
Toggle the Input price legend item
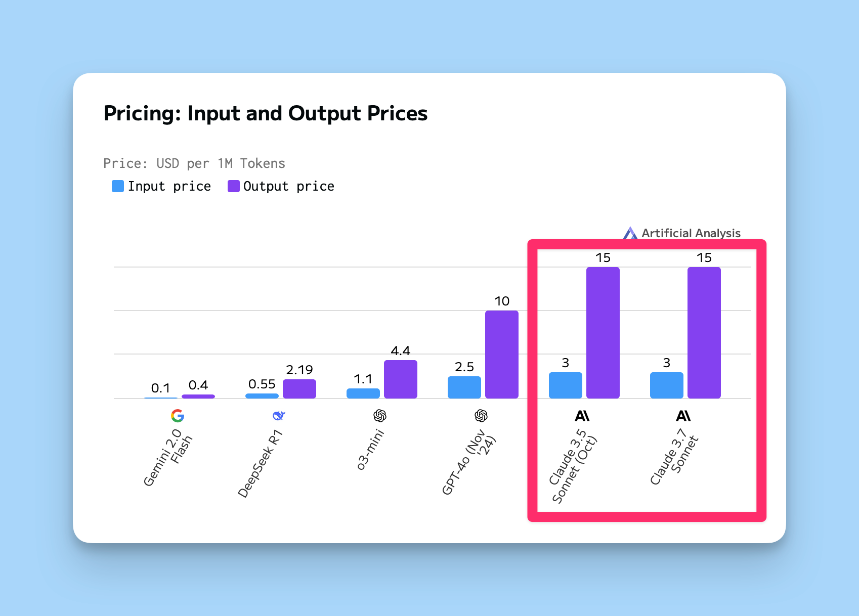click(161, 186)
